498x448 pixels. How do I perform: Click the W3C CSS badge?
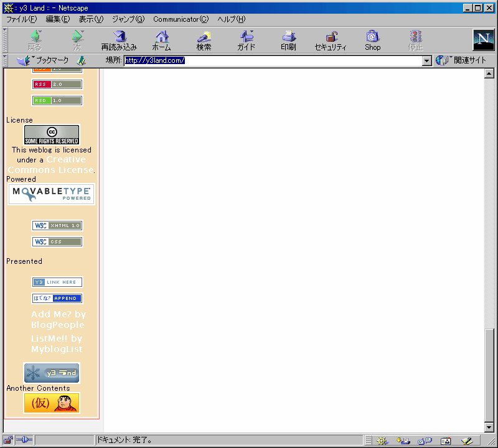[57, 242]
